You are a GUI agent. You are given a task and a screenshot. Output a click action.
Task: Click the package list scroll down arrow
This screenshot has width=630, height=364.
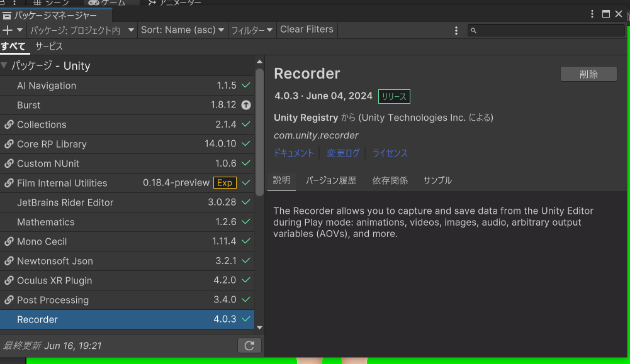pyautogui.click(x=259, y=328)
